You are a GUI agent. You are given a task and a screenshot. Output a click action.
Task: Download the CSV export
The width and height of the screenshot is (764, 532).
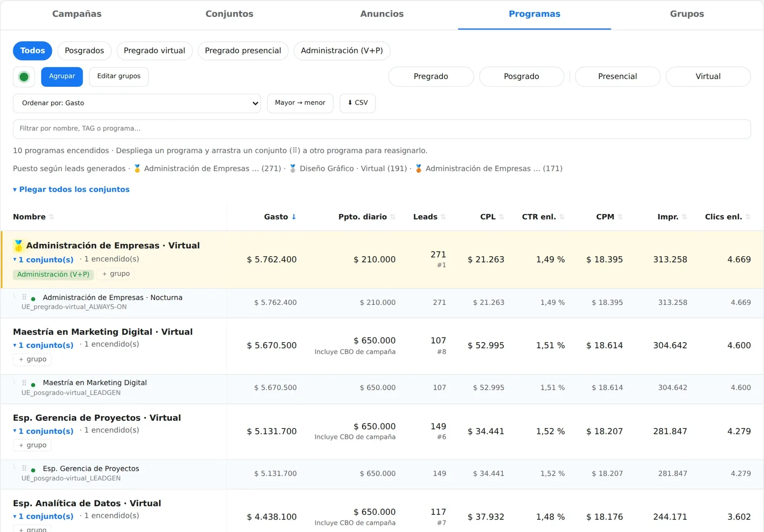point(358,103)
